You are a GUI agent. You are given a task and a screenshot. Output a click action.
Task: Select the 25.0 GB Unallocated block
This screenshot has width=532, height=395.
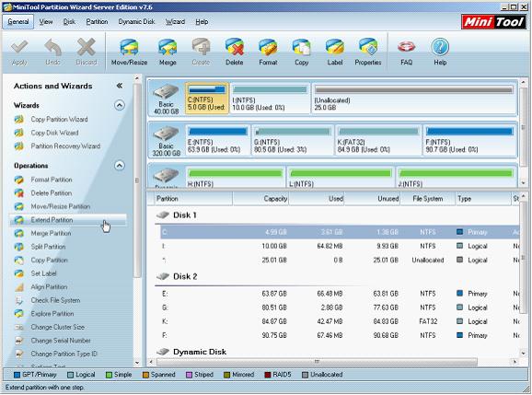click(413, 99)
